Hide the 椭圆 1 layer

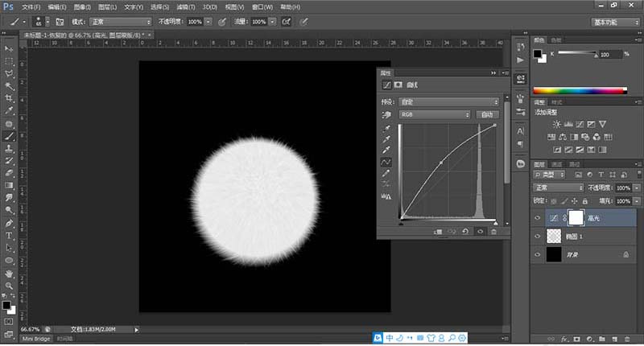(538, 236)
